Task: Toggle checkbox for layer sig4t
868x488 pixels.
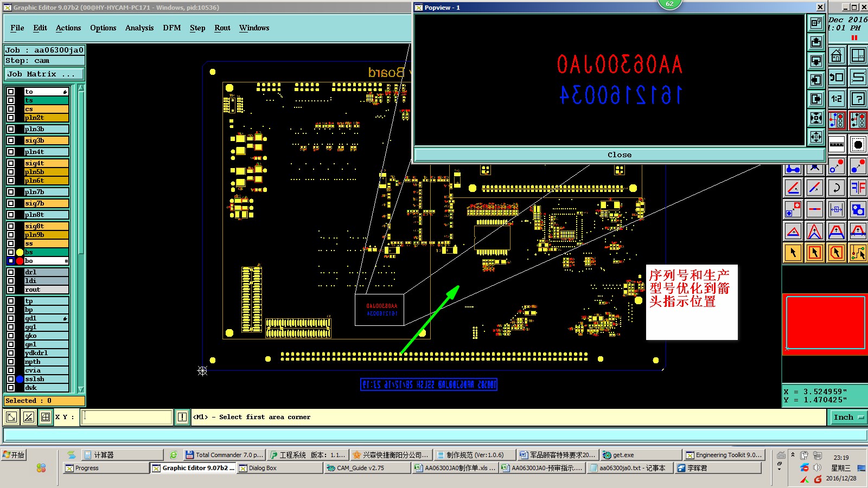Action: pyautogui.click(x=11, y=163)
